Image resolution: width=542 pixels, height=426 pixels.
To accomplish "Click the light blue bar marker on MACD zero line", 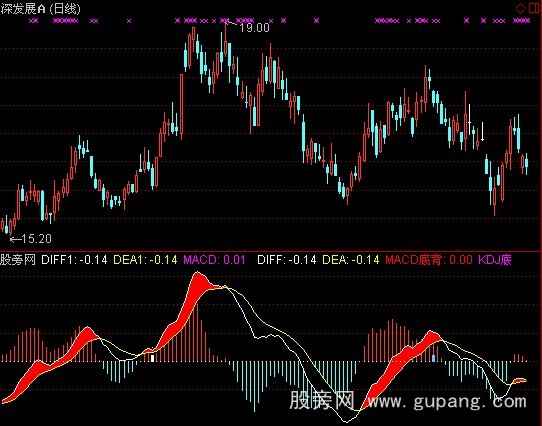I will click(x=434, y=358).
